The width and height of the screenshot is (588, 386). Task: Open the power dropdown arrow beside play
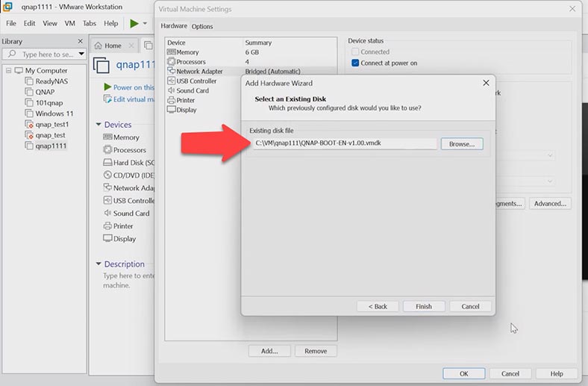click(x=145, y=23)
